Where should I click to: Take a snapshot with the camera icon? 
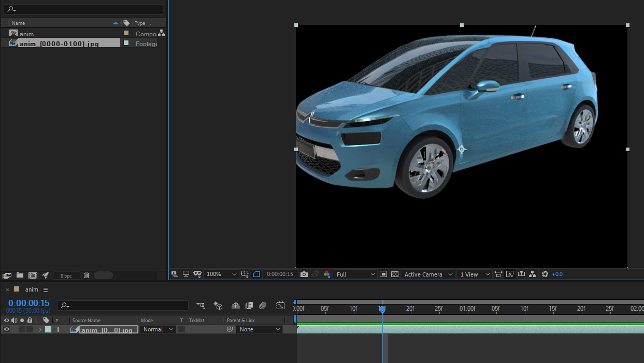tap(304, 274)
